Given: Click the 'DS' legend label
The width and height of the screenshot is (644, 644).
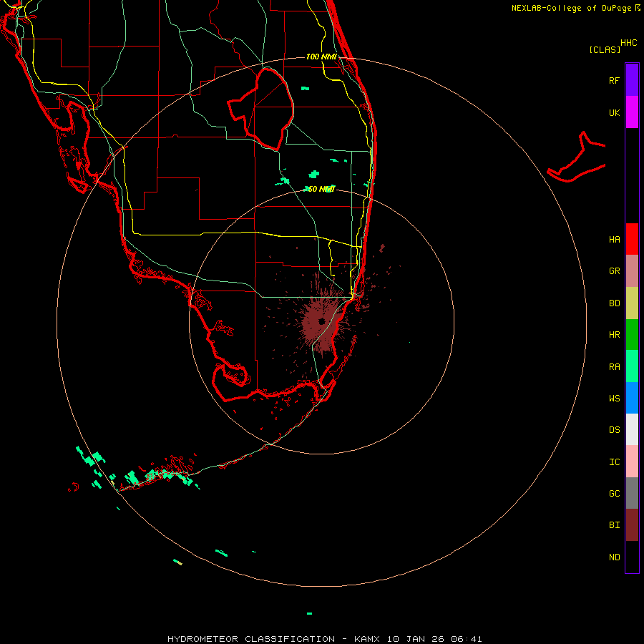Looking at the screenshot, I should 614,430.
